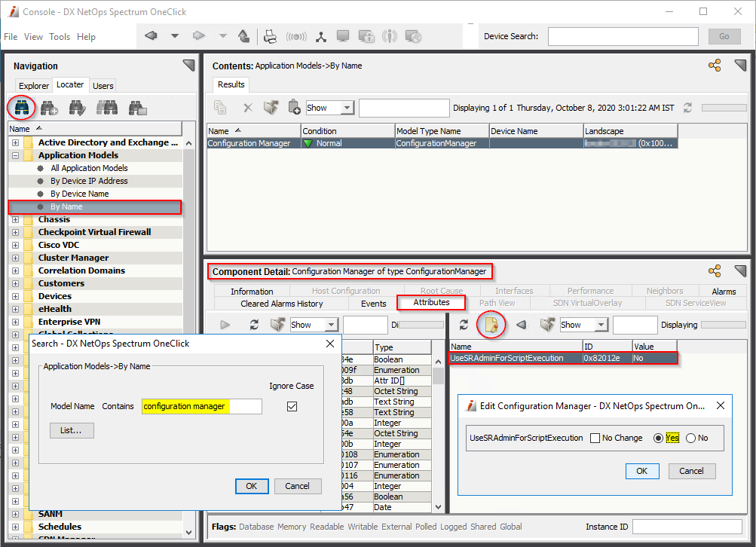Check the No Change checkbox
This screenshot has height=547, width=756.
[x=595, y=438]
